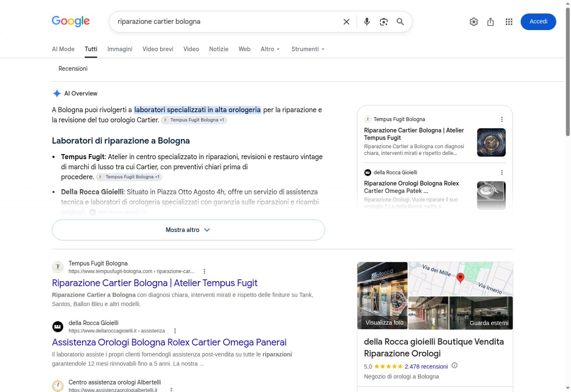Click source chip after 'procedere.'
Screen dimensions: 571x392
(x=129, y=177)
